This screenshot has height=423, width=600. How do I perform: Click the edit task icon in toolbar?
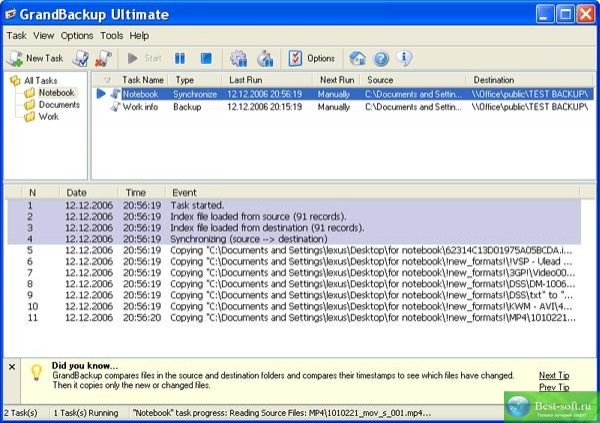pos(82,58)
